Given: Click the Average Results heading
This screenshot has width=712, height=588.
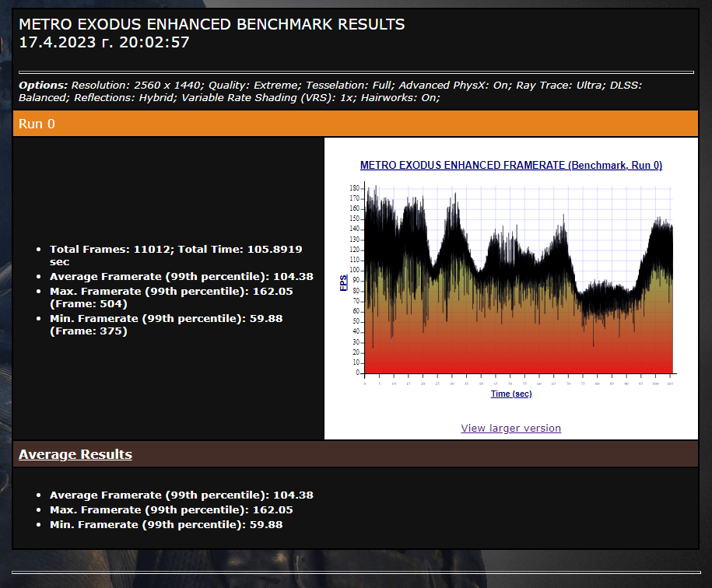Looking at the screenshot, I should (x=75, y=454).
